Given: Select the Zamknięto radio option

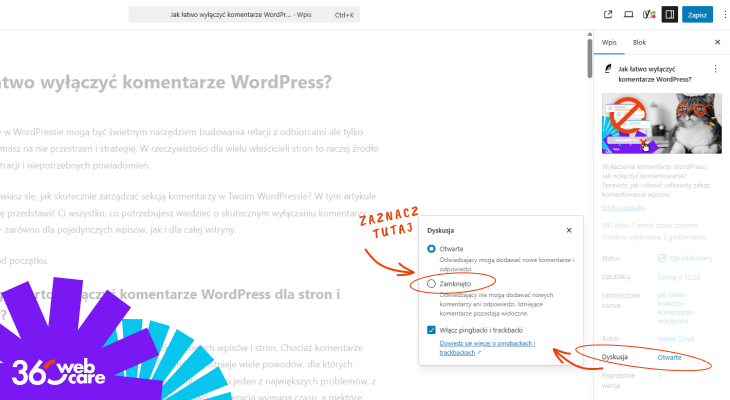Looking at the screenshot, I should click(432, 284).
